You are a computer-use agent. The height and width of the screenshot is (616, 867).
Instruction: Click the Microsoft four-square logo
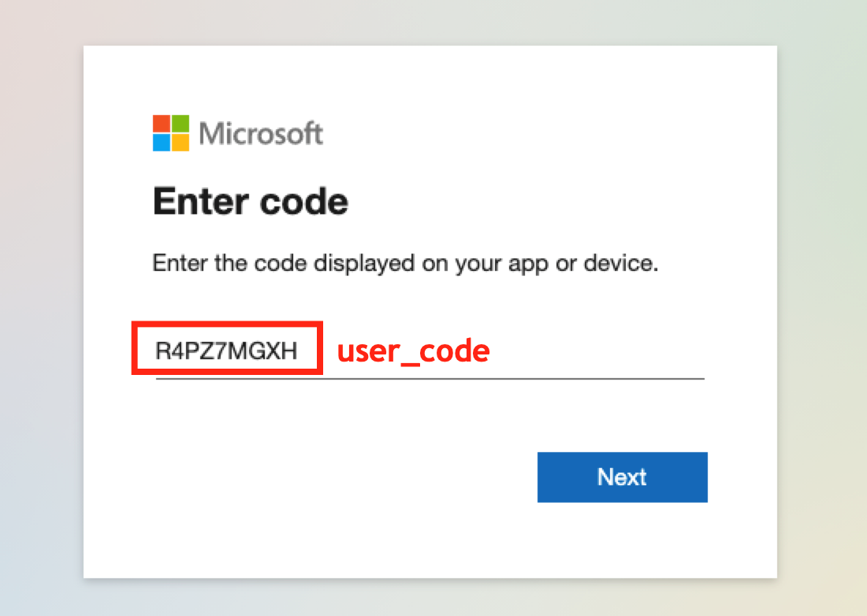pos(171,133)
